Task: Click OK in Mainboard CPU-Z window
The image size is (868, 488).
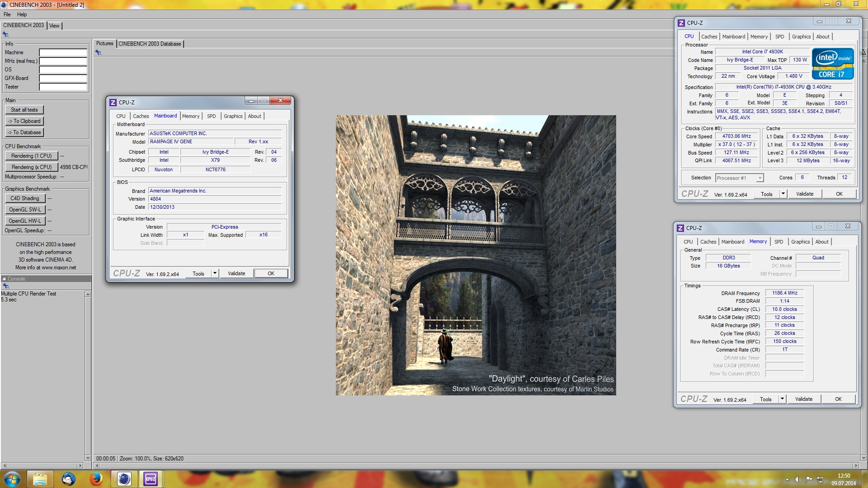Action: click(x=271, y=273)
